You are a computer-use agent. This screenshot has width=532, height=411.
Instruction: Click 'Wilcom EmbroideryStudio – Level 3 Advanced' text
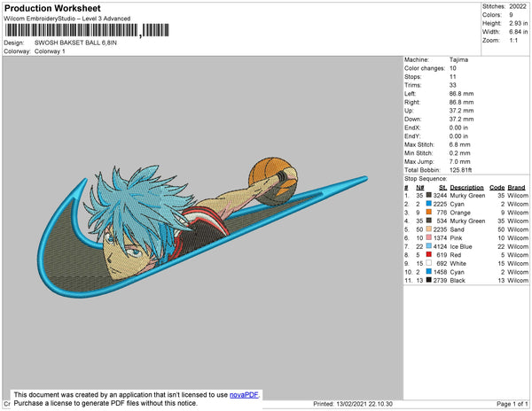pyautogui.click(x=67, y=19)
